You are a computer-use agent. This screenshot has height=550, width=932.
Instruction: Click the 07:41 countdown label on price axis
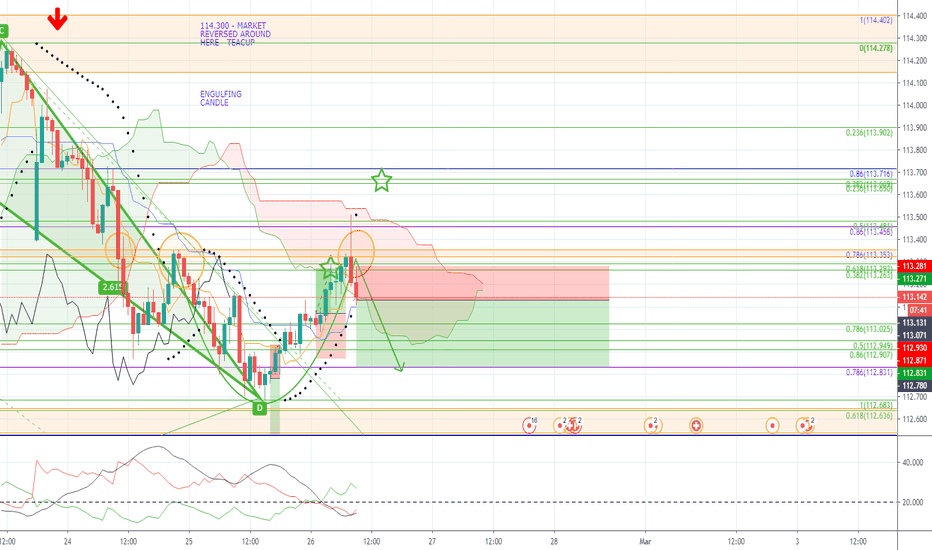[x=918, y=310]
